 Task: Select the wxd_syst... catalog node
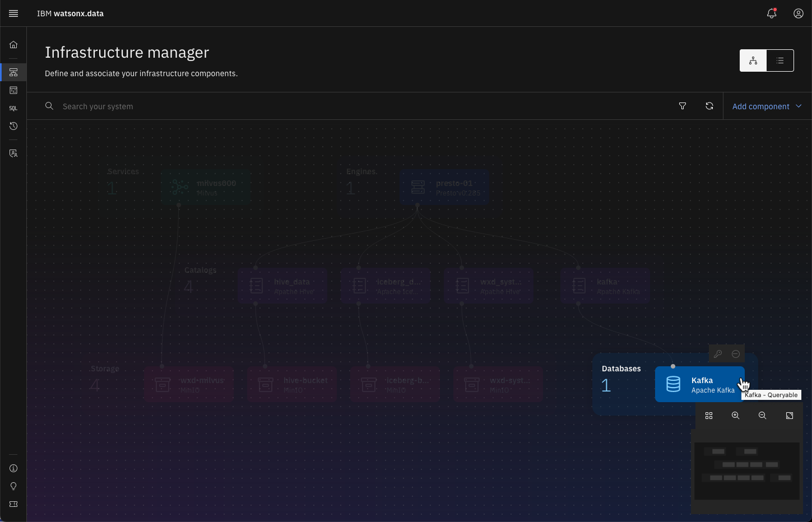[489, 286]
